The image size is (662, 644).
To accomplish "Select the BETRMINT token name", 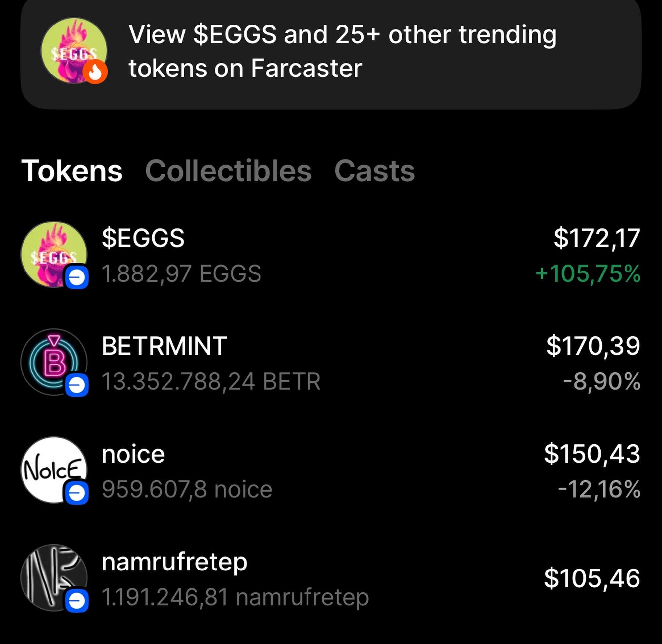I will click(164, 346).
